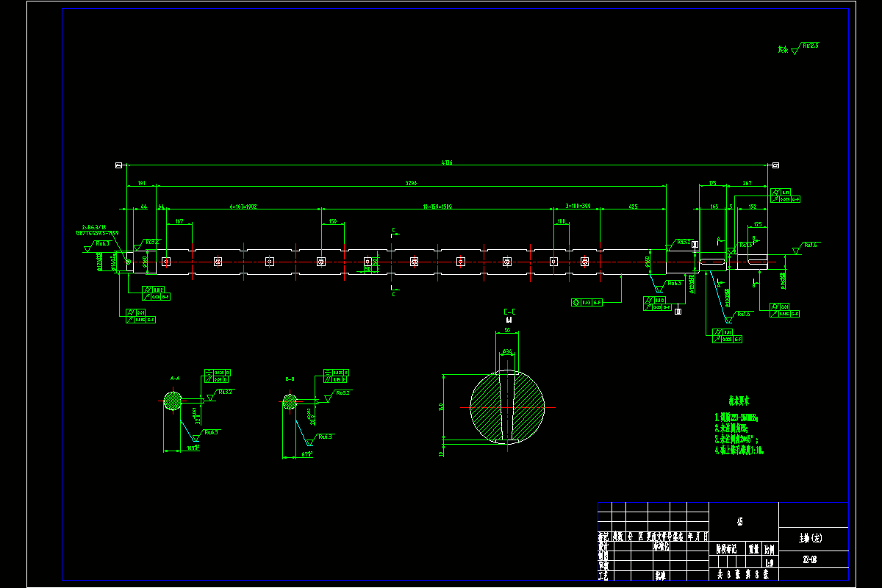Select the 167 hole pitch dimension

click(x=179, y=221)
